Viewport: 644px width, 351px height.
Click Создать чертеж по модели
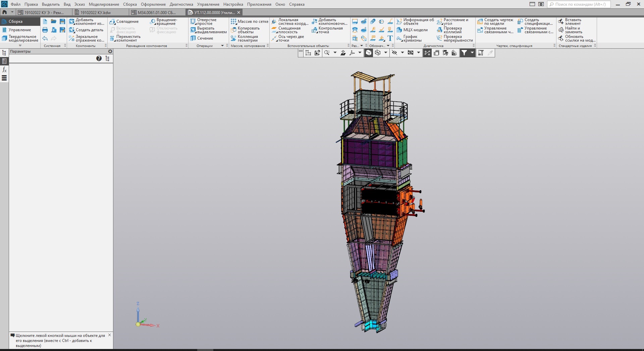pyautogui.click(x=495, y=21)
